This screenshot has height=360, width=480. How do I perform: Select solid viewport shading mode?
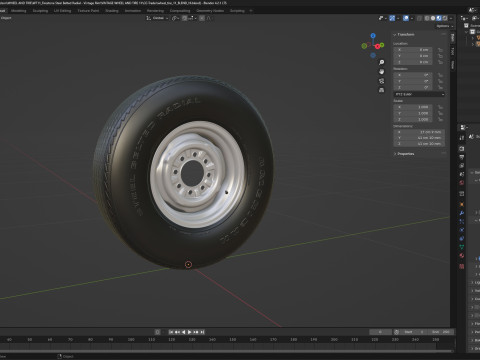coord(433,18)
